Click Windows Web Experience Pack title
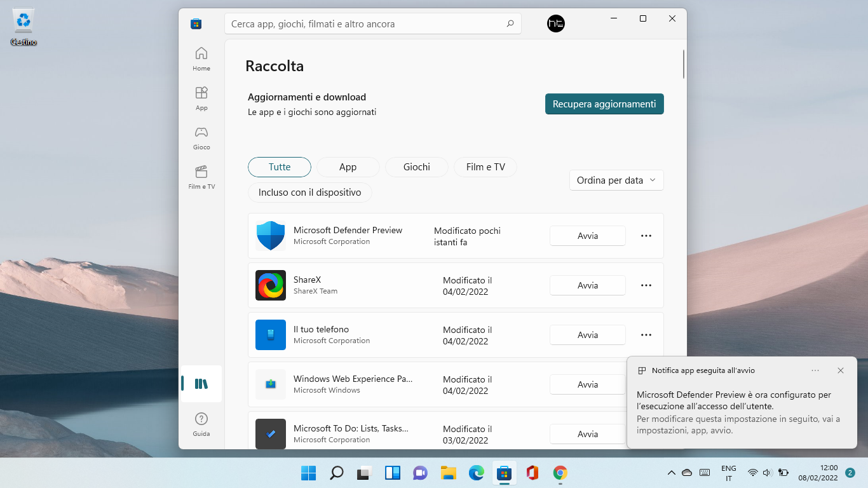This screenshot has height=488, width=868. (x=353, y=379)
